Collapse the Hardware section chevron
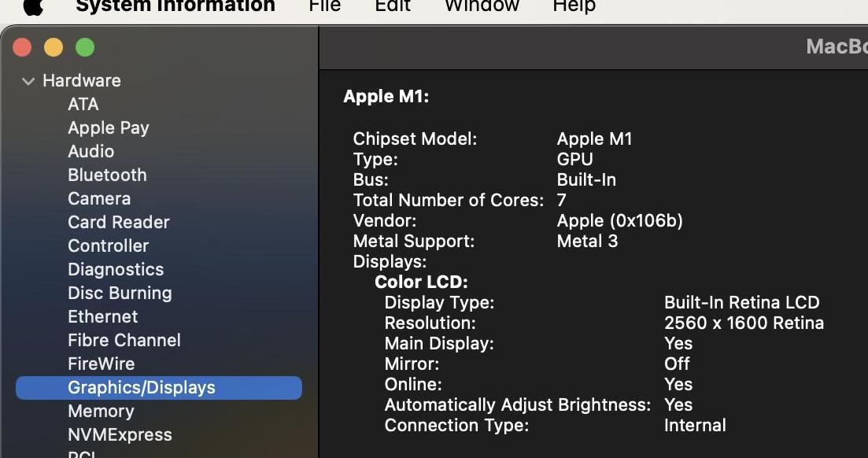 pyautogui.click(x=28, y=81)
